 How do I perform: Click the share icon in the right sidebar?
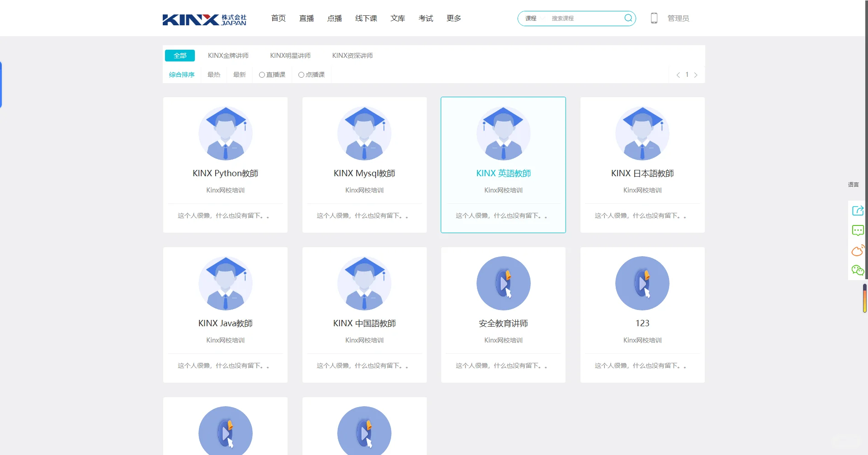pos(858,210)
